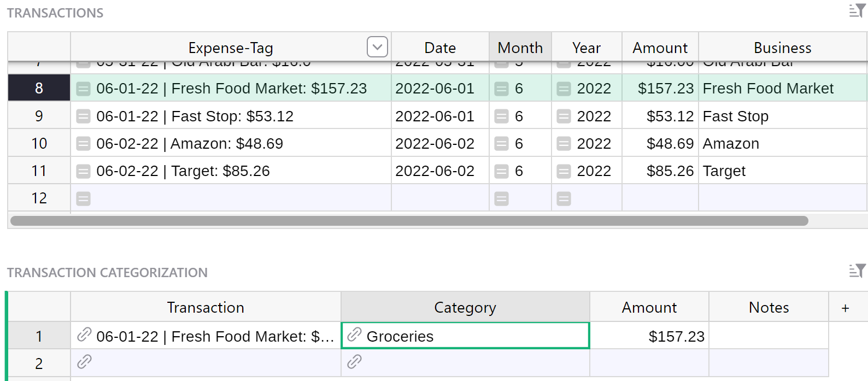Click formula icon in Month cell of row 12
Viewport: 868px width, 381px height.
[x=501, y=198]
